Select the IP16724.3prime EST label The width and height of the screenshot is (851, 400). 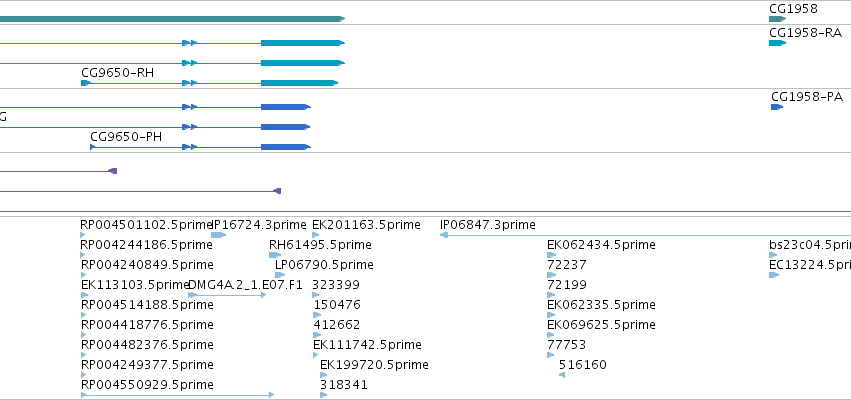coord(259,225)
